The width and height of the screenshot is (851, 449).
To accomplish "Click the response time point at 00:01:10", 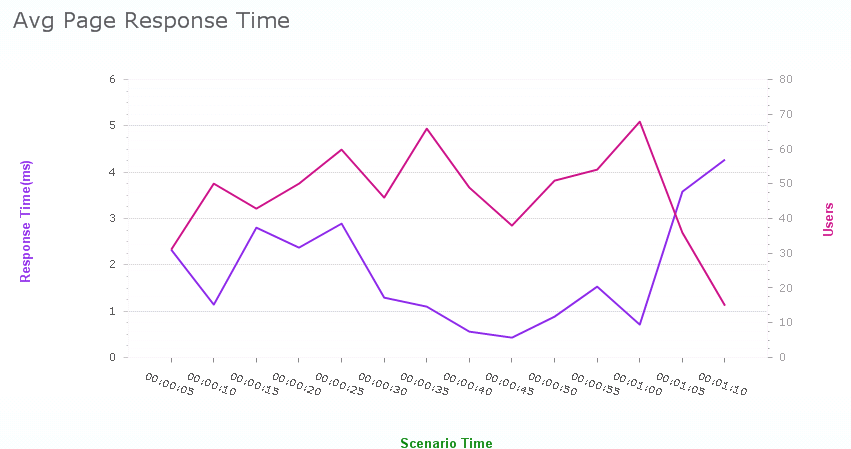I will pos(724,160).
